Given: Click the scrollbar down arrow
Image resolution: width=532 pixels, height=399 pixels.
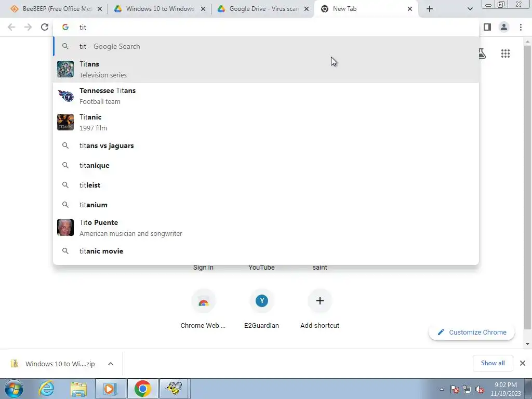Looking at the screenshot, I should pos(527,344).
